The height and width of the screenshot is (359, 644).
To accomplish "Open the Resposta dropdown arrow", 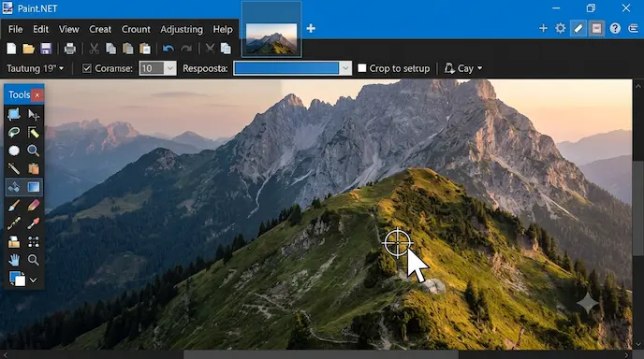I will tap(345, 68).
